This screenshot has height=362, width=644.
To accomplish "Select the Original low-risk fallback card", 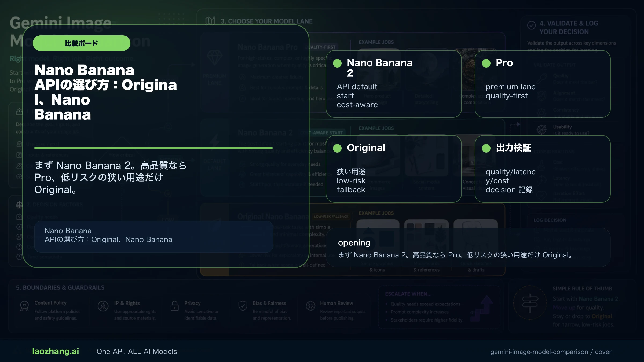I will (x=394, y=169).
